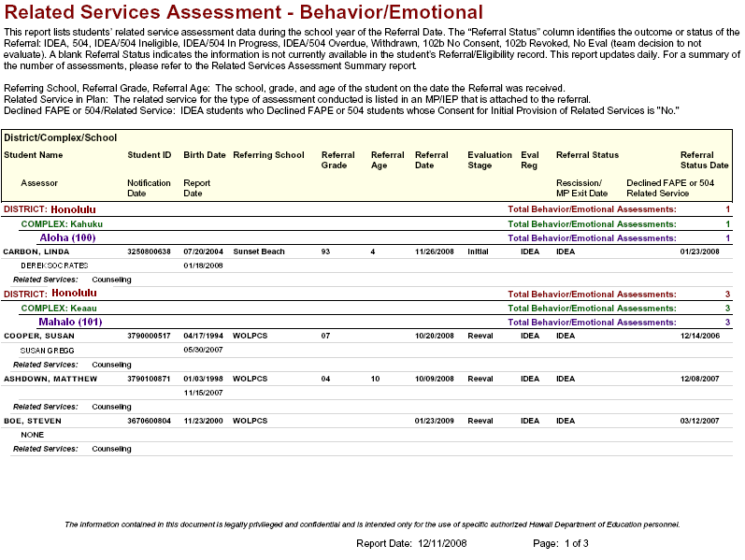Select student record COOPER, SUSAN
This screenshot has height=560, width=745.
pos(37,336)
